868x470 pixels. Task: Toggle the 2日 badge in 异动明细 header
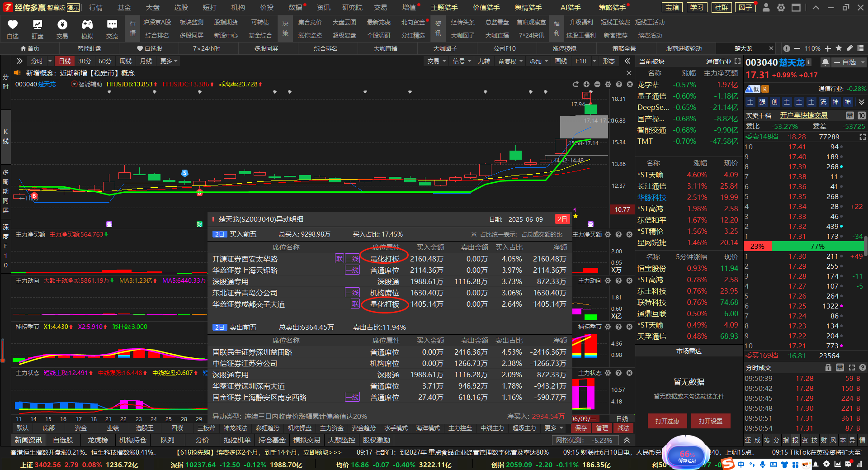click(x=562, y=219)
